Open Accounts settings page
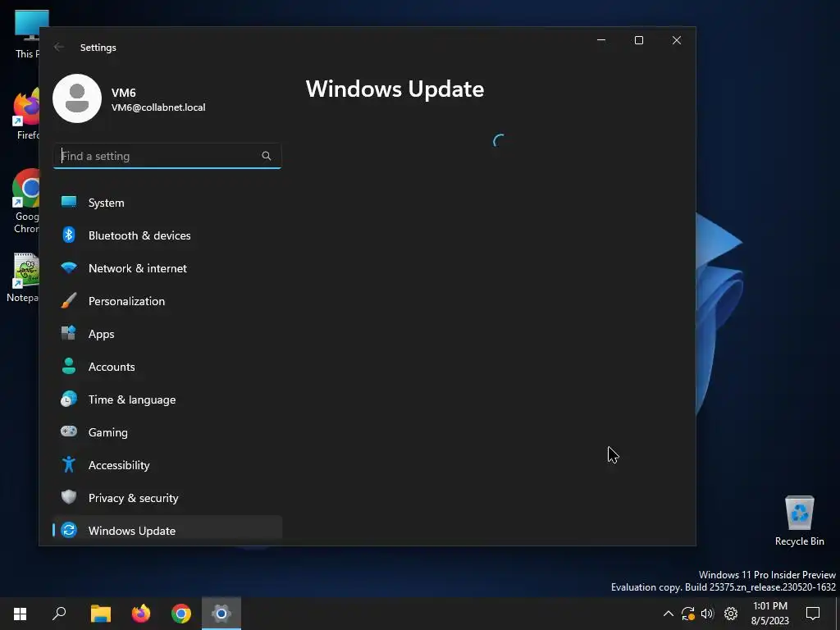Image resolution: width=840 pixels, height=630 pixels. [x=167, y=367]
